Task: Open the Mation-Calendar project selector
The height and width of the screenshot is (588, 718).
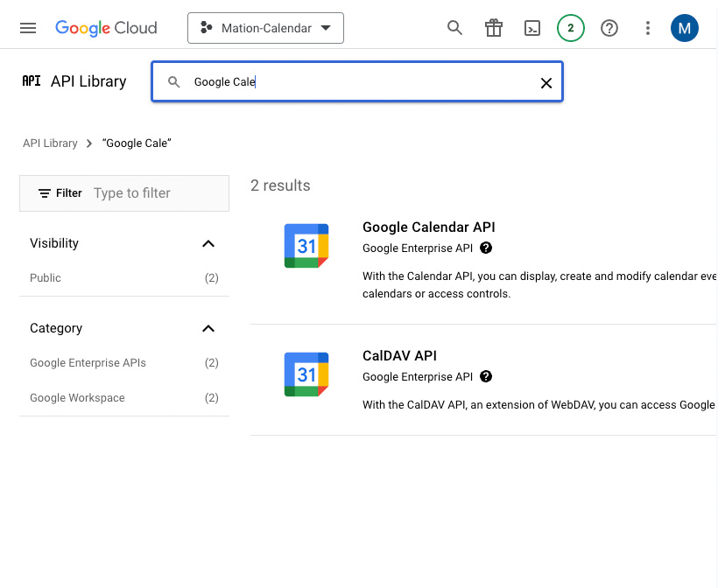Action: tap(265, 28)
